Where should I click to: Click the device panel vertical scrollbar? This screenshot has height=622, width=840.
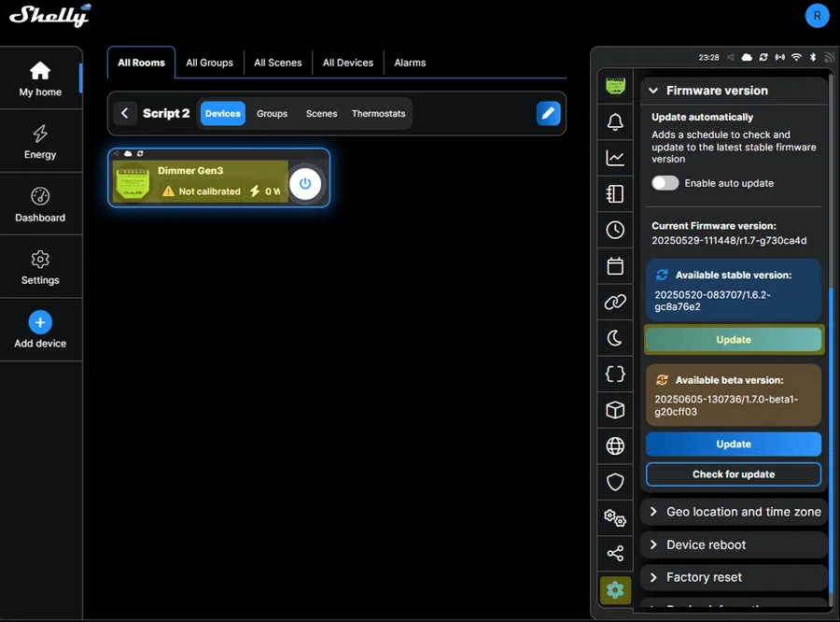(832, 440)
